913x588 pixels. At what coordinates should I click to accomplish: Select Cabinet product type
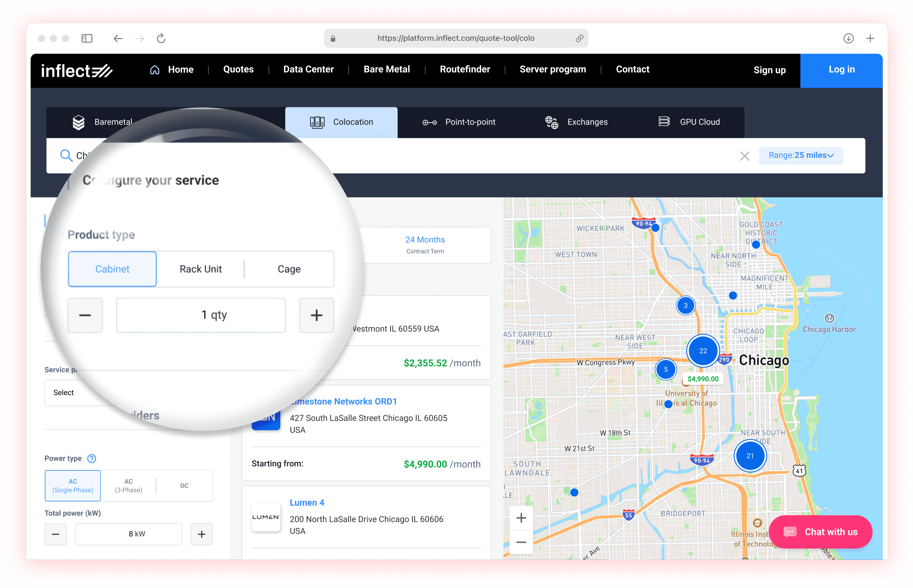click(112, 269)
